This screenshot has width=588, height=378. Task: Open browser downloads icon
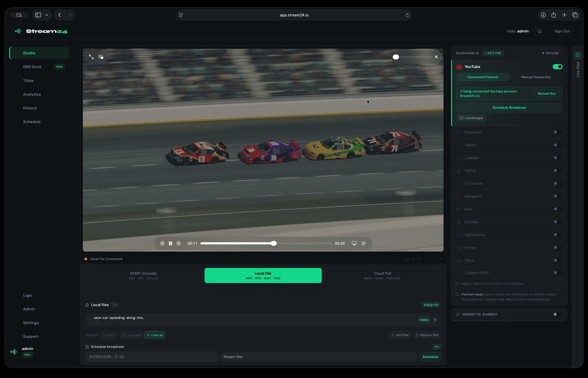pos(543,15)
